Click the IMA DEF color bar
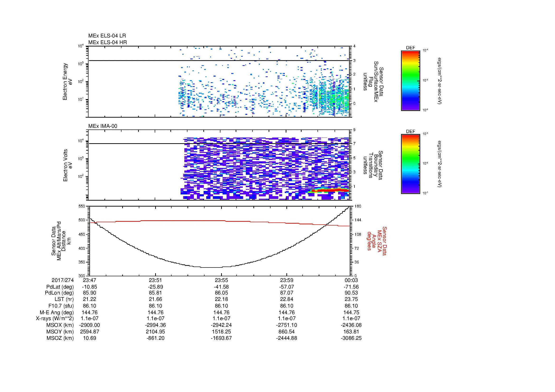This screenshot has width=555, height=392. 410,164
